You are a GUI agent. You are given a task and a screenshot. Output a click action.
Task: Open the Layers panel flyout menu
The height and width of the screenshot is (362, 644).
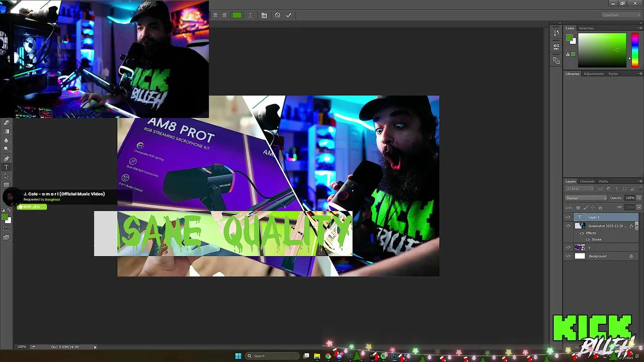click(640, 181)
